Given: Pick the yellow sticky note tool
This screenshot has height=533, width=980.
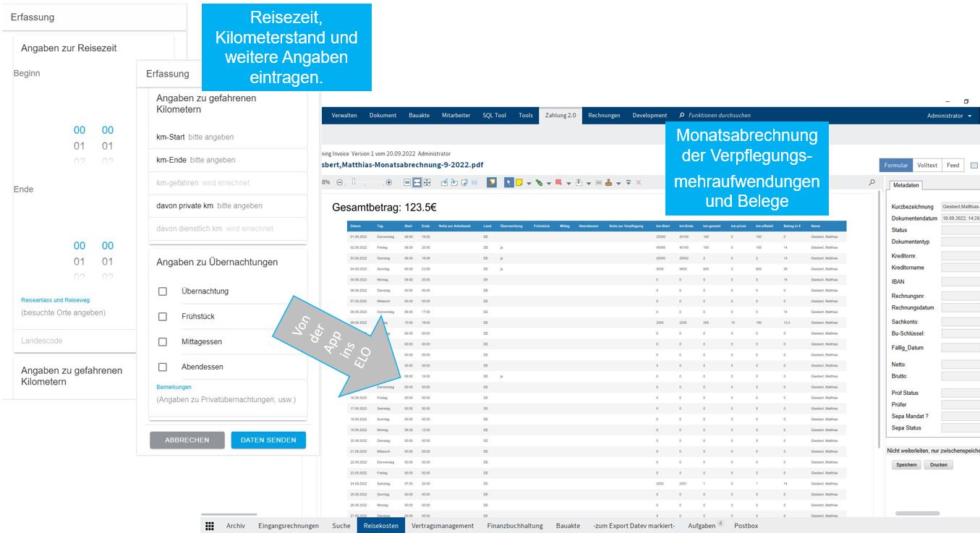Looking at the screenshot, I should (519, 182).
